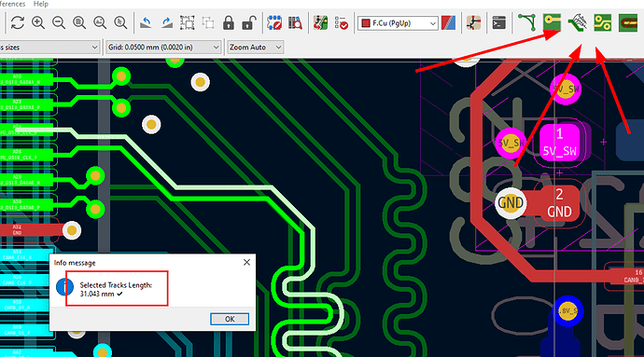Click the refresh/redraw view icon
644x357 pixels.
coord(18,22)
